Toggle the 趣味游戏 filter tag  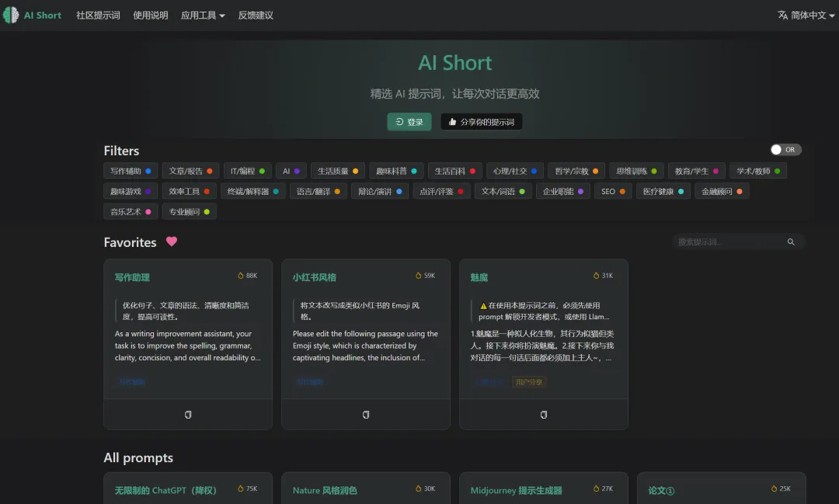[131, 192]
